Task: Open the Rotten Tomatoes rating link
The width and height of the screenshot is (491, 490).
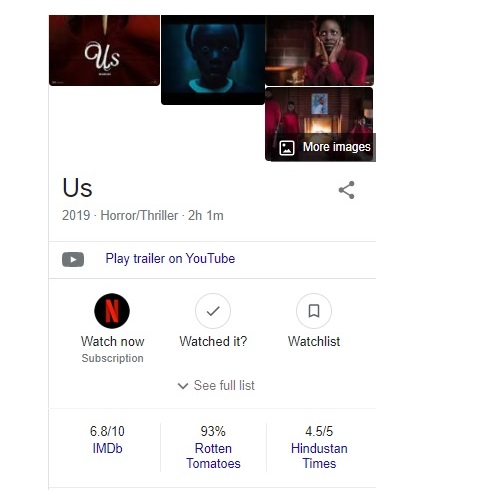Action: coord(213,456)
